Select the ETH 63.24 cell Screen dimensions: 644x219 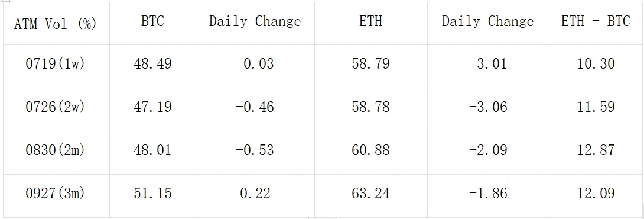[x=370, y=195]
